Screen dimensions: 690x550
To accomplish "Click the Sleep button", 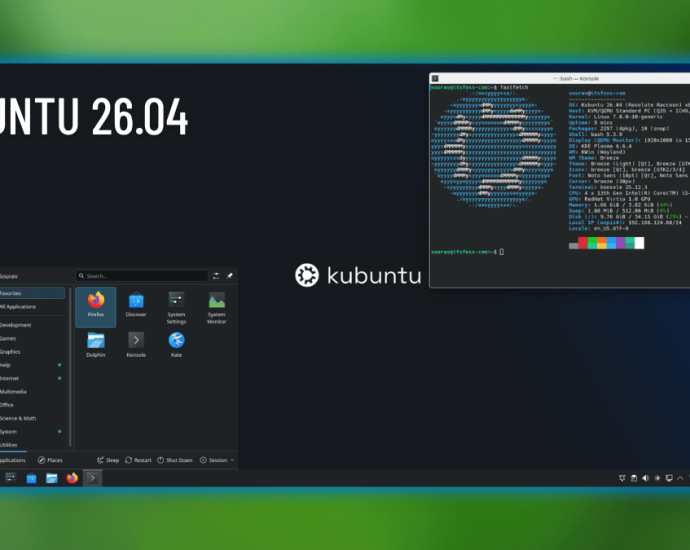I will coord(108,460).
